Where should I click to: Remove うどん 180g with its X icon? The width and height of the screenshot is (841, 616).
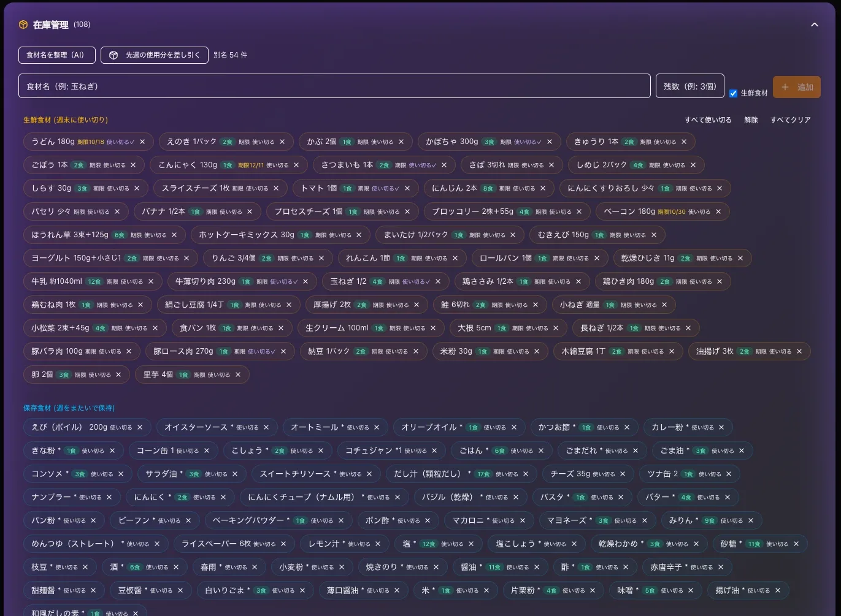(x=142, y=142)
